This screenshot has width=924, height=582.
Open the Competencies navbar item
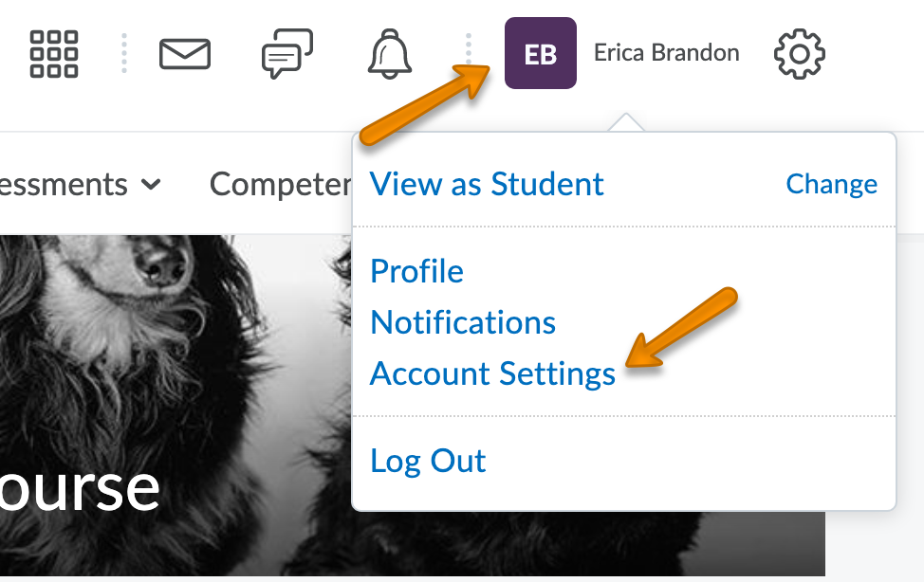280,184
